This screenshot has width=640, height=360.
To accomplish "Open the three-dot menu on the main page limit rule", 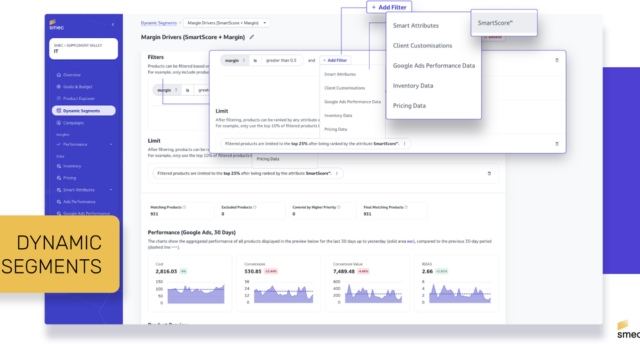I will (337, 173).
